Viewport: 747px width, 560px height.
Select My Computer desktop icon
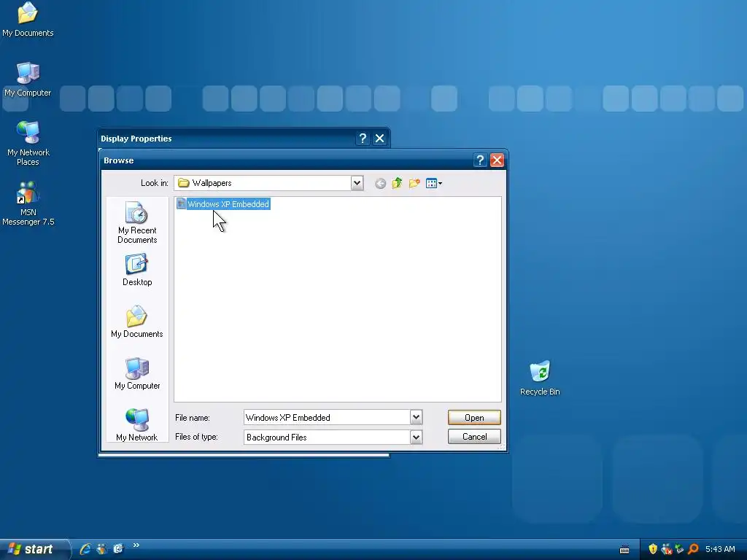(28, 79)
